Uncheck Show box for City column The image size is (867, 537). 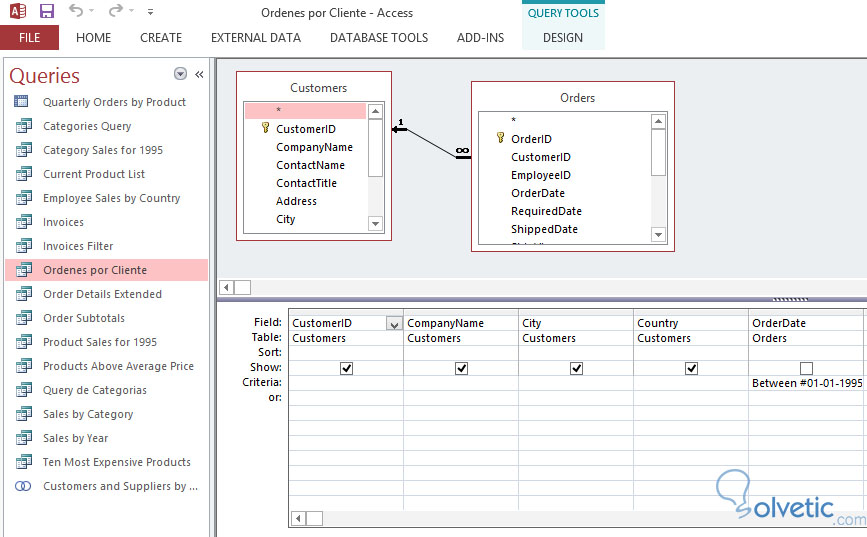click(x=576, y=368)
